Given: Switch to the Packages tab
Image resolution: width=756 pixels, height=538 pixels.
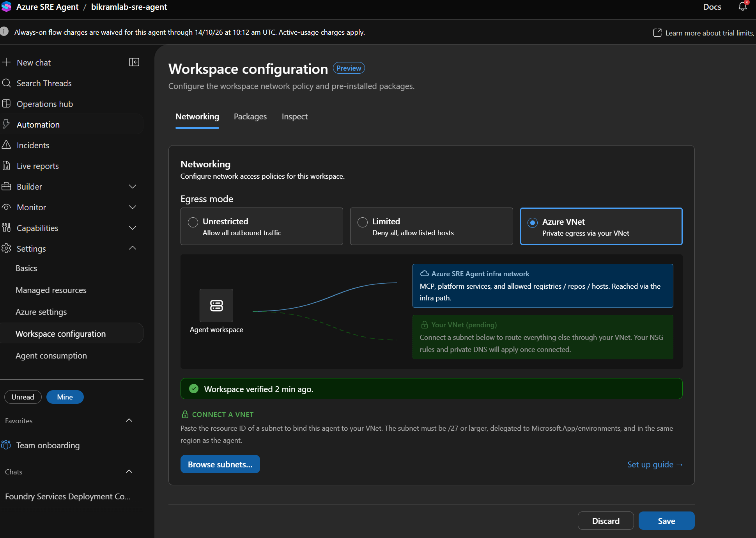Looking at the screenshot, I should (250, 117).
